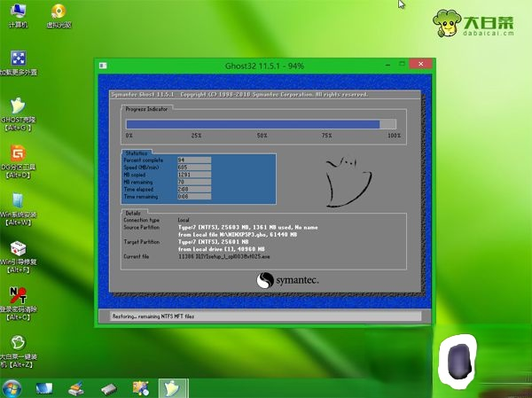532x398 pixels.
Task: Click the Ghost32 11.5.1 - 94% title bar
Action: click(264, 66)
